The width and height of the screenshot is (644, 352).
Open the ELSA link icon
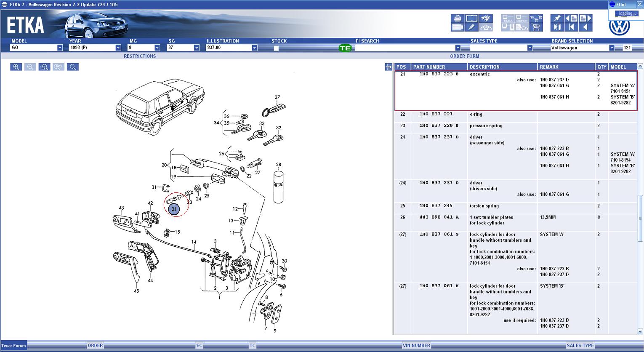coord(508,19)
